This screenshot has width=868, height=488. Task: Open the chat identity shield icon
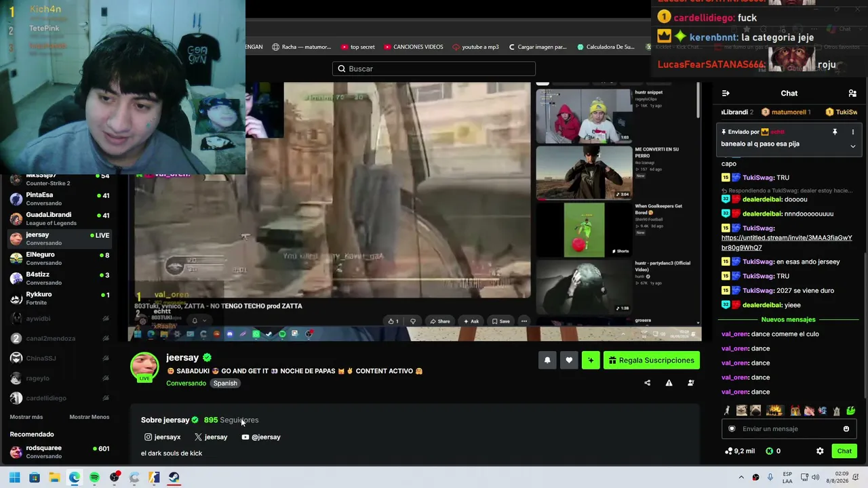tap(732, 429)
